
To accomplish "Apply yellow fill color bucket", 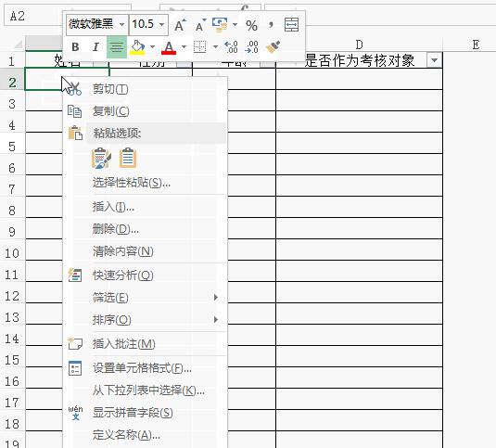I will [x=137, y=47].
